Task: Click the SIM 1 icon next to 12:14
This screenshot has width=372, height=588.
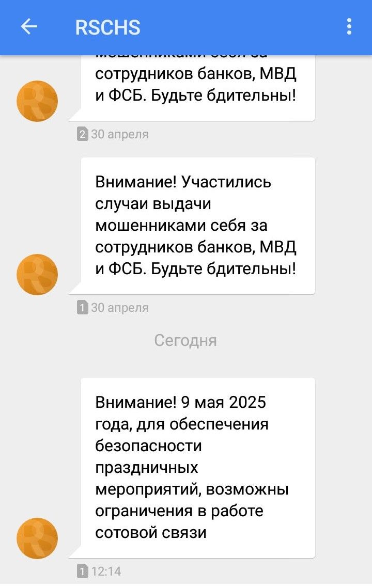Action: (x=82, y=571)
